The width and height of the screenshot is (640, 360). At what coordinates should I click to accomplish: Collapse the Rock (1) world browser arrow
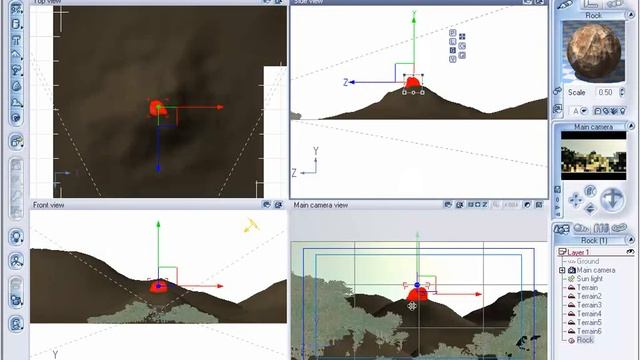point(631,240)
